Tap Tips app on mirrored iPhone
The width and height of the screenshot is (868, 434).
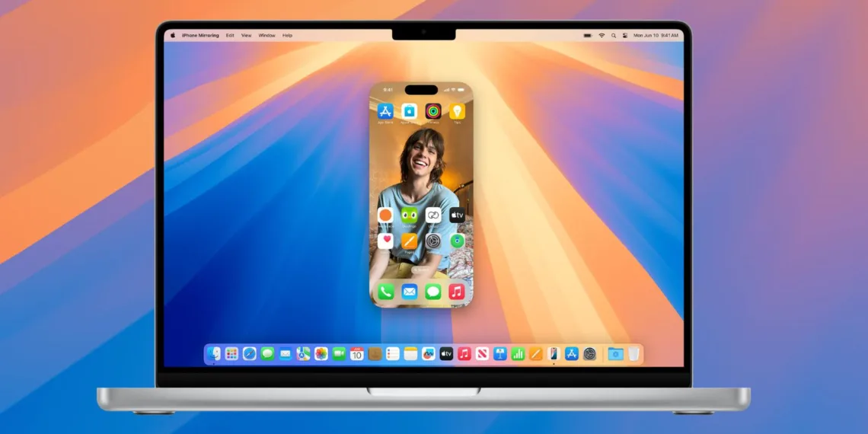(x=458, y=111)
